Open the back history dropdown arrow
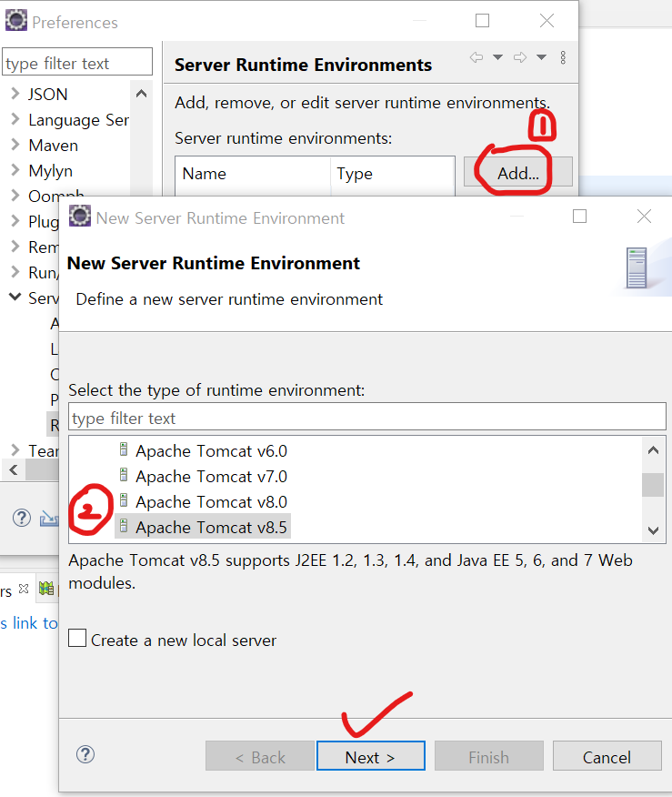 497,57
